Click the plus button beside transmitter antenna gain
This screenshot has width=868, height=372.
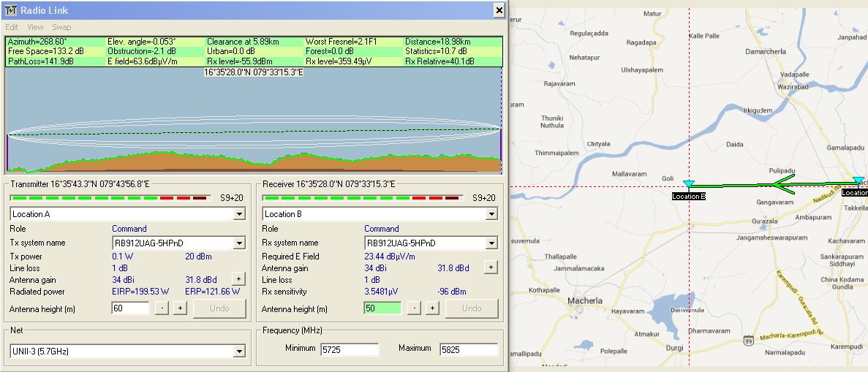point(238,278)
